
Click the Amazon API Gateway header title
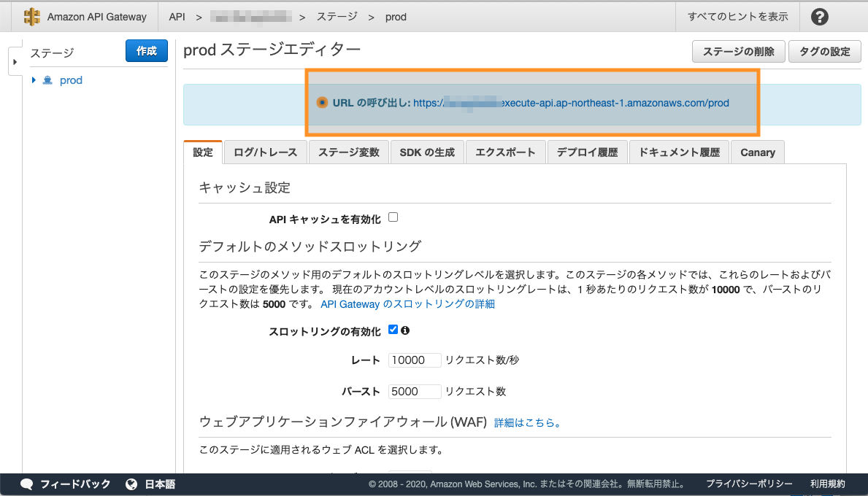pyautogui.click(x=97, y=18)
